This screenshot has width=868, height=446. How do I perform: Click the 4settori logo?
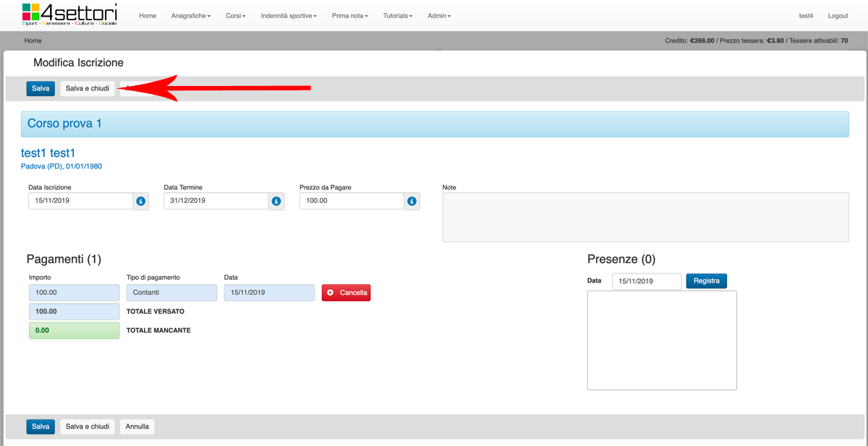[69, 14]
